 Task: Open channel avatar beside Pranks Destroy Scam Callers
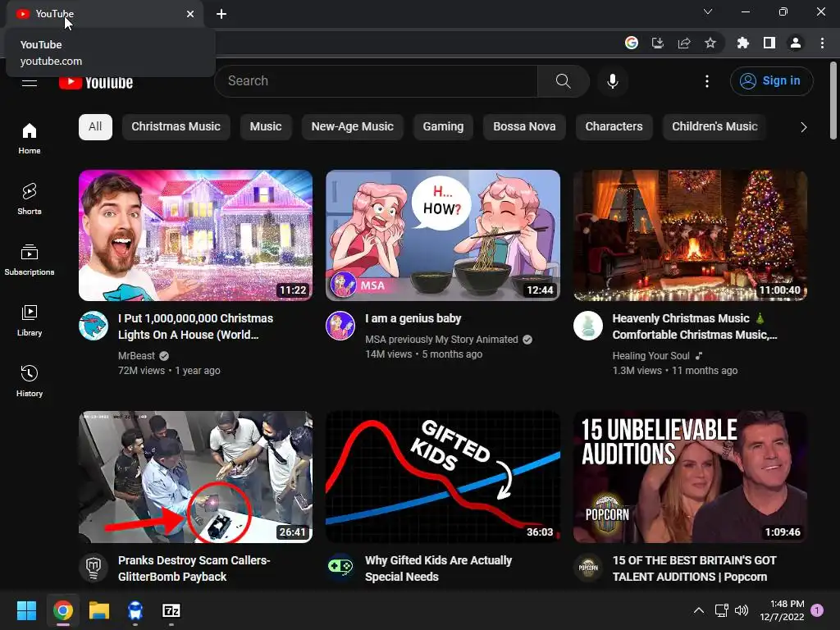tap(94, 568)
